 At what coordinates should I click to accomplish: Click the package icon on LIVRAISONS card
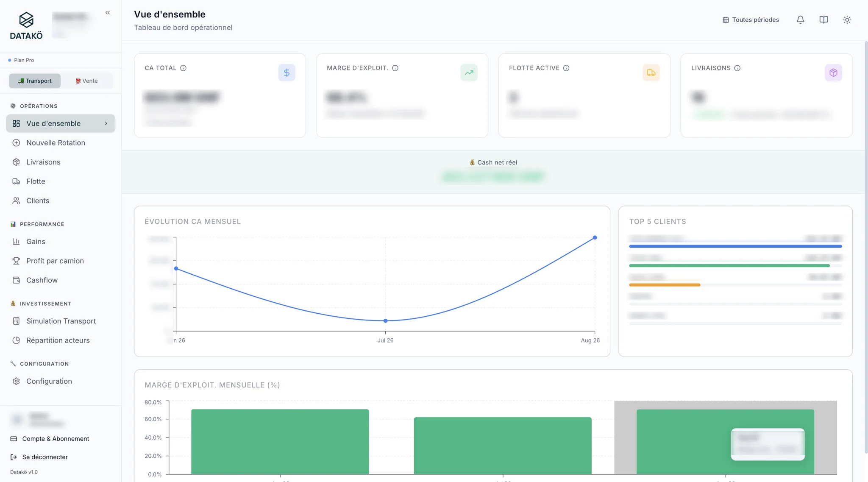click(833, 72)
